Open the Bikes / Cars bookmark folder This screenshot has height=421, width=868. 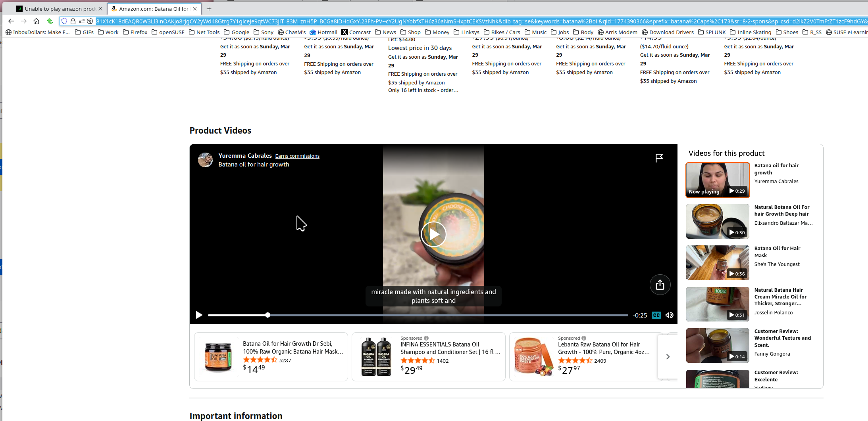[x=502, y=32]
